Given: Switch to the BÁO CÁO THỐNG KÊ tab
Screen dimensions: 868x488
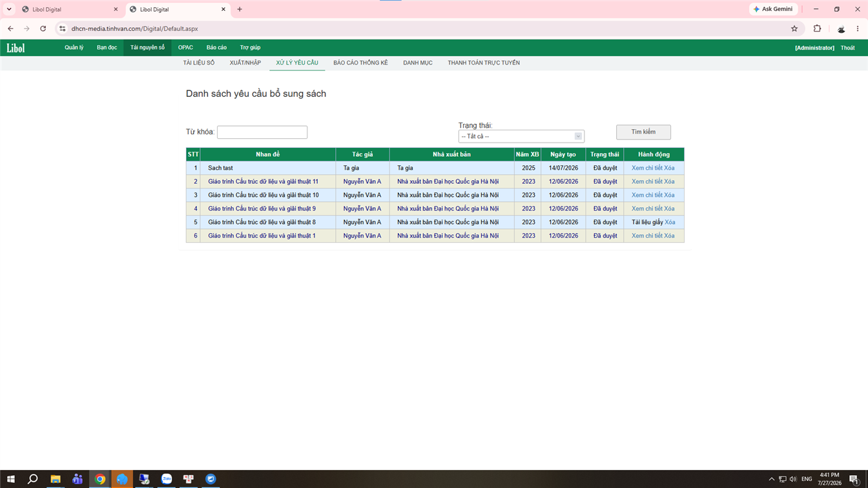Looking at the screenshot, I should (x=361, y=63).
